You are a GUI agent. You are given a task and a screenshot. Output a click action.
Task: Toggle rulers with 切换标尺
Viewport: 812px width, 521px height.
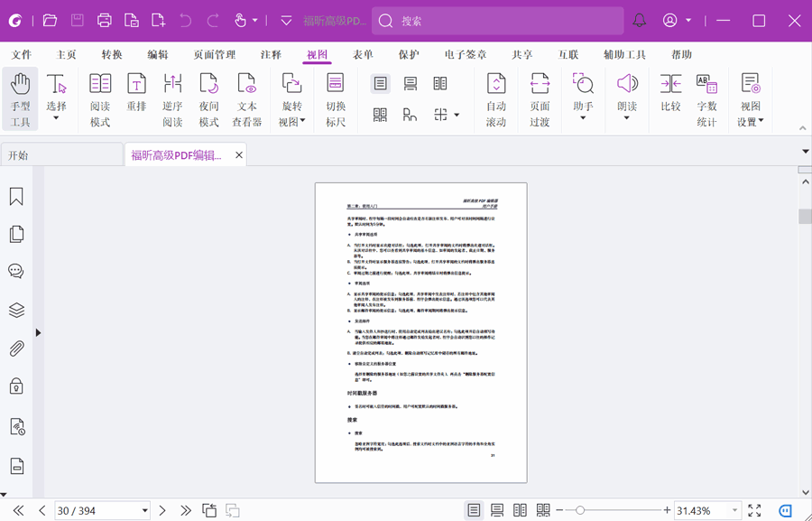coord(336,99)
